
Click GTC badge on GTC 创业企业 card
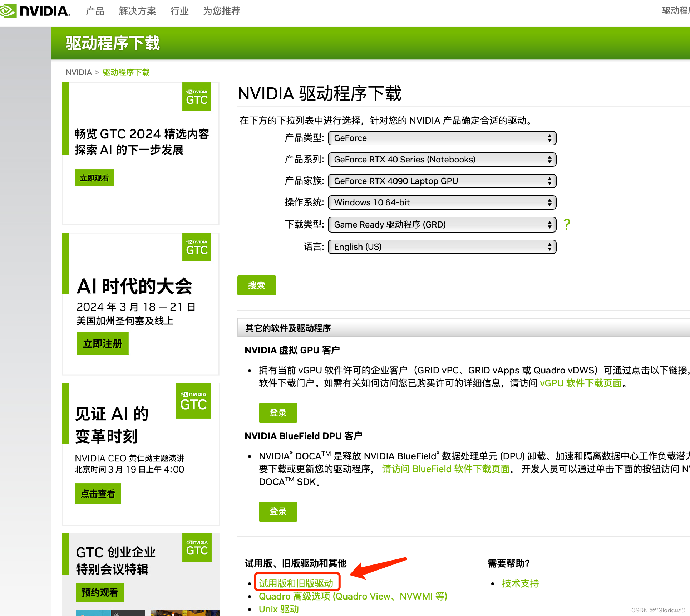pyautogui.click(x=197, y=548)
